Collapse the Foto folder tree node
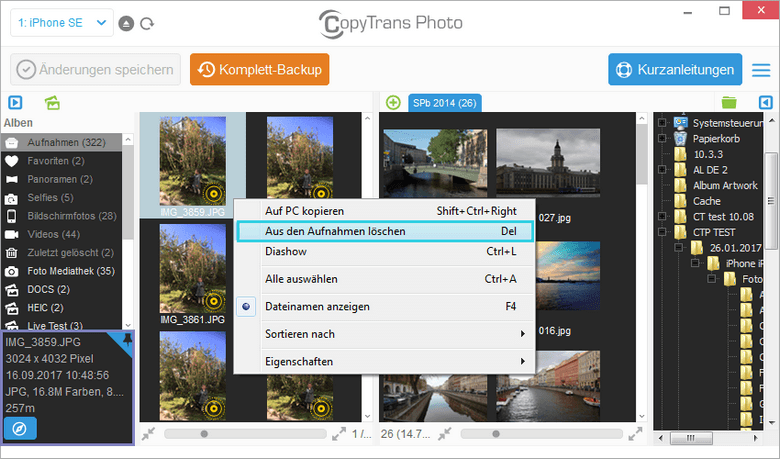 (x=712, y=278)
